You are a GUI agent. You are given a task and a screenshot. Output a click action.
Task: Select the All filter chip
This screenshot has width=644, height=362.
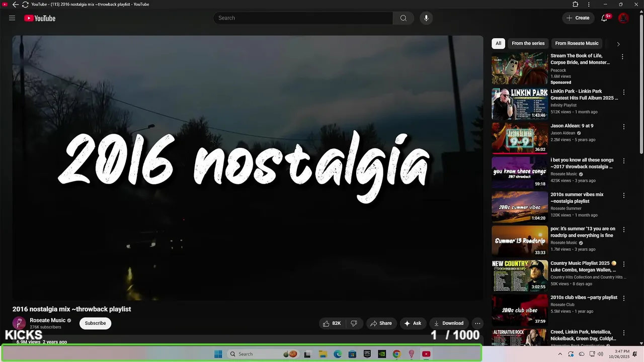pyautogui.click(x=498, y=43)
